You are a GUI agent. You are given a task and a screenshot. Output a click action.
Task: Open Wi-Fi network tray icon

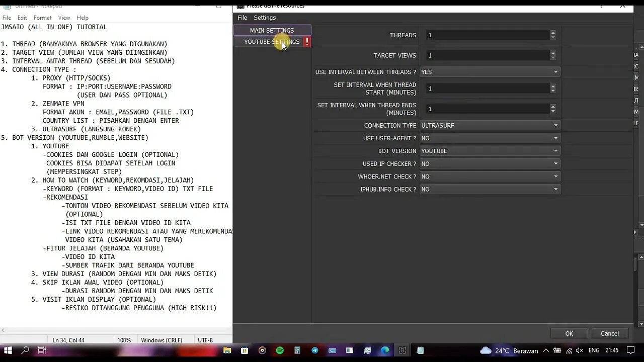click(x=569, y=350)
